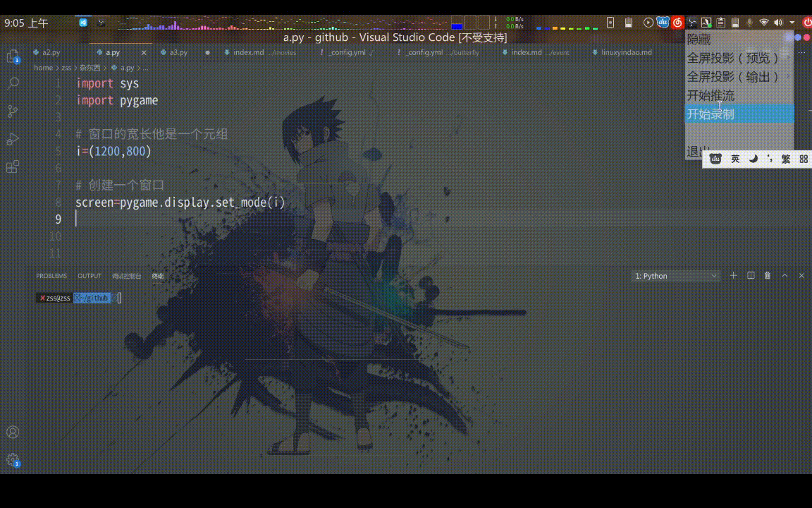This screenshot has height=508, width=812.
Task: Place cursor on the import pygame line
Action: (117, 100)
